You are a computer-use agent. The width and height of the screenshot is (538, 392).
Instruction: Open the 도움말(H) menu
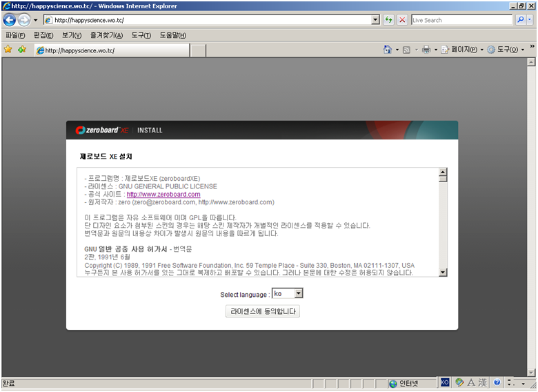[173, 35]
